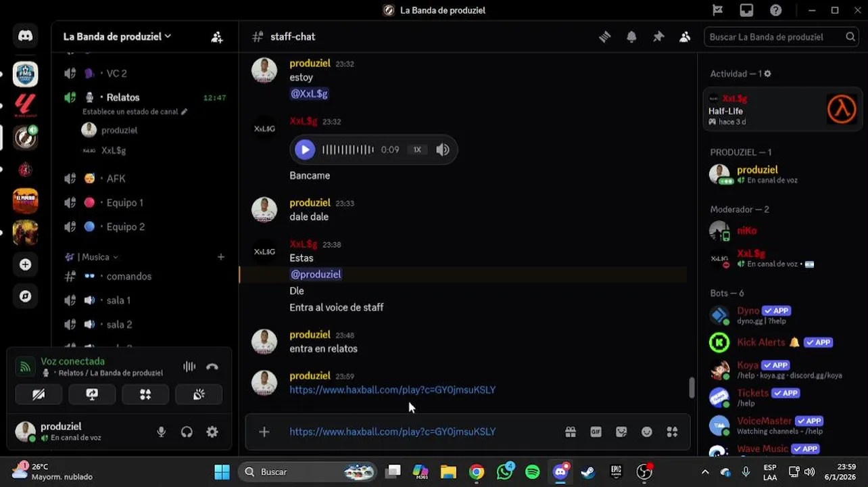Open the add a server plus icon
The height and width of the screenshot is (487, 868).
coord(25,264)
